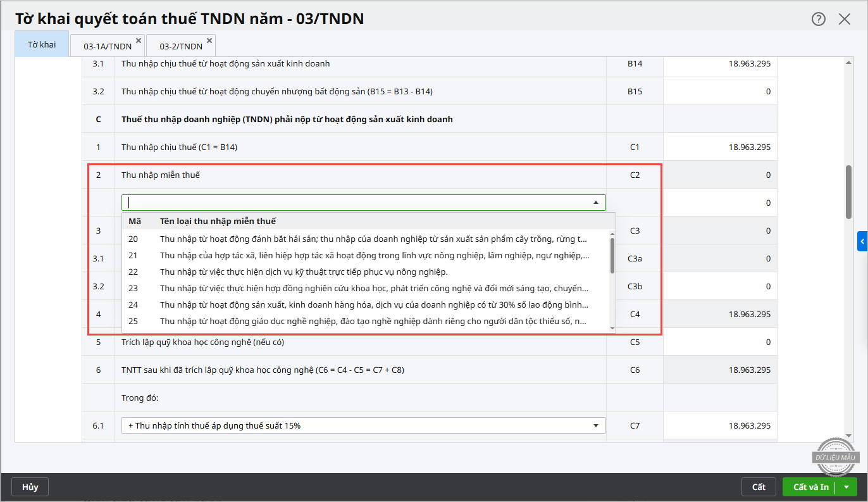
Task: Open the 03-1A/TNDN tab
Action: 107,46
